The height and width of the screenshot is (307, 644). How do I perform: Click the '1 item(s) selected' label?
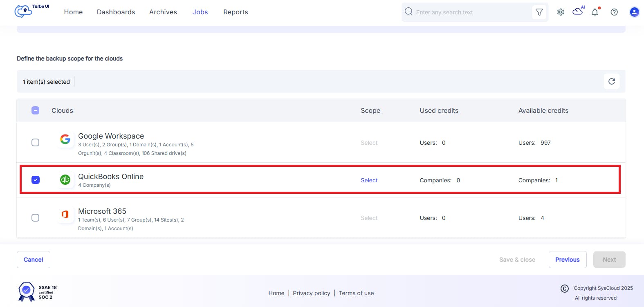[x=46, y=82]
